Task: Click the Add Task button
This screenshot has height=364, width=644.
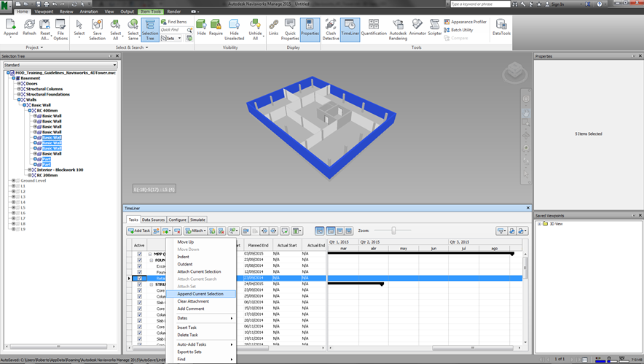Action: 139,231
